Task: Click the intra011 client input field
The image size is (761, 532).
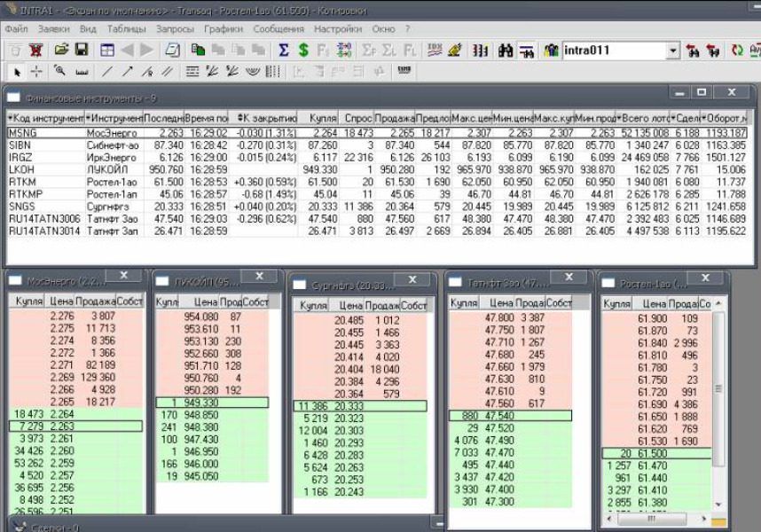Action: click(615, 51)
